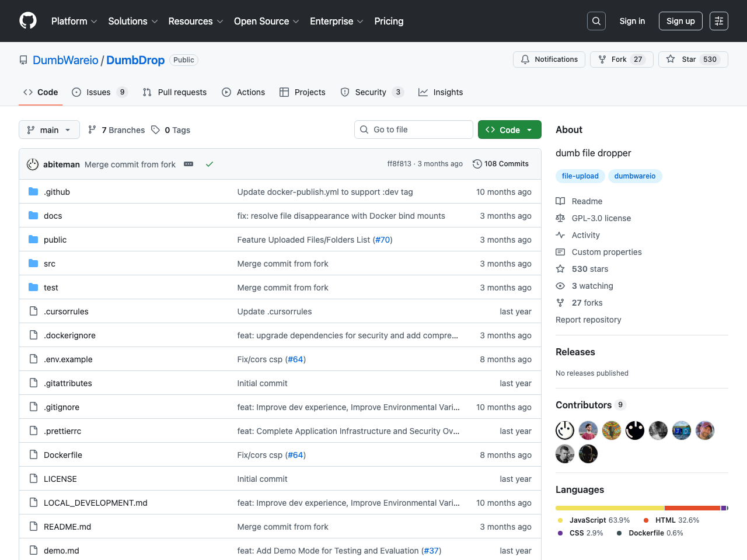
Task: Click the ellipsis next to the commit message
Action: pos(188,164)
